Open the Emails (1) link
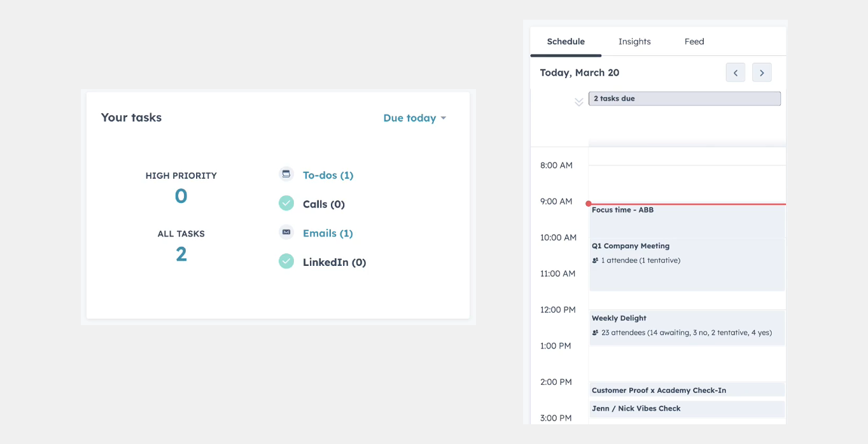 328,232
